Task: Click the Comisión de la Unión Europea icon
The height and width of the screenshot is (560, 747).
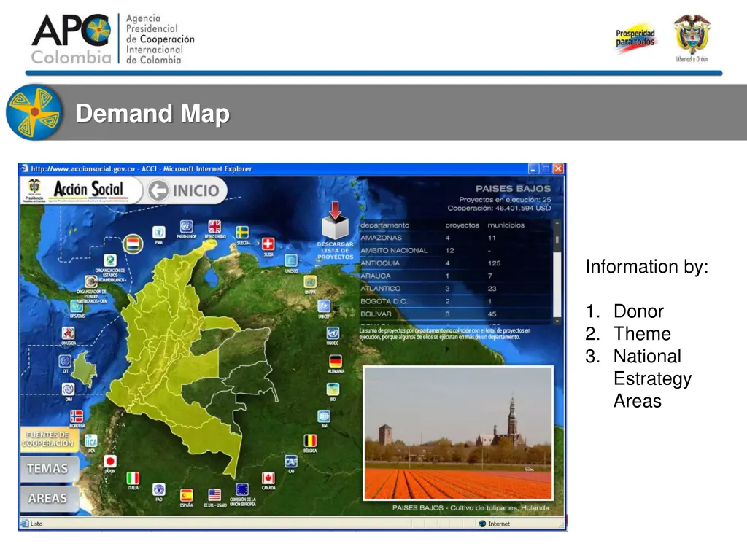Action: pos(242,489)
